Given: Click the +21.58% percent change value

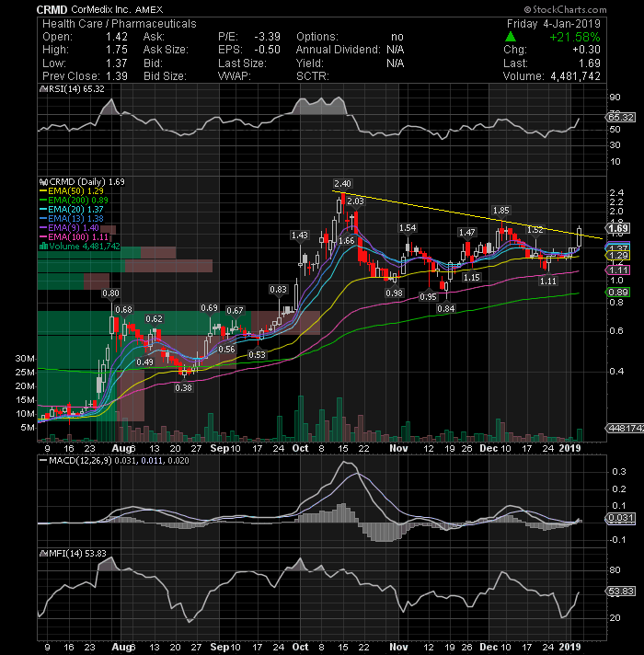Looking at the screenshot, I should point(575,37).
